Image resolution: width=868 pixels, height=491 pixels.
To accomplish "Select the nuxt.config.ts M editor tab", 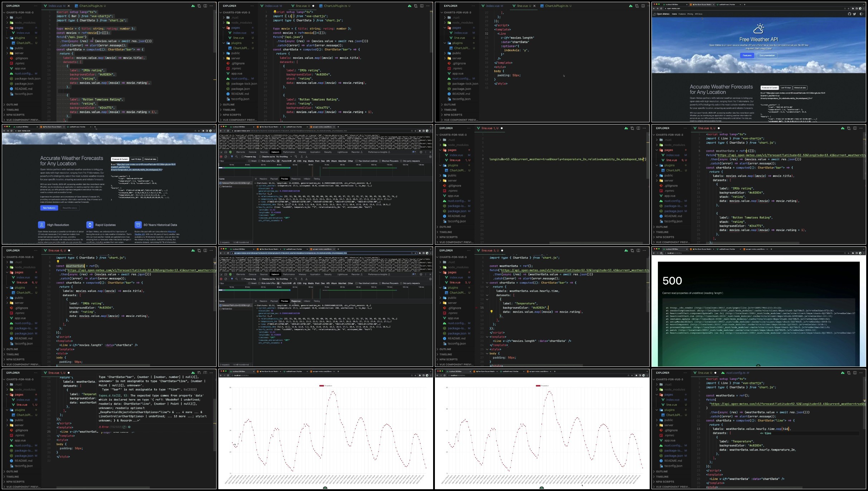I will (734, 373).
